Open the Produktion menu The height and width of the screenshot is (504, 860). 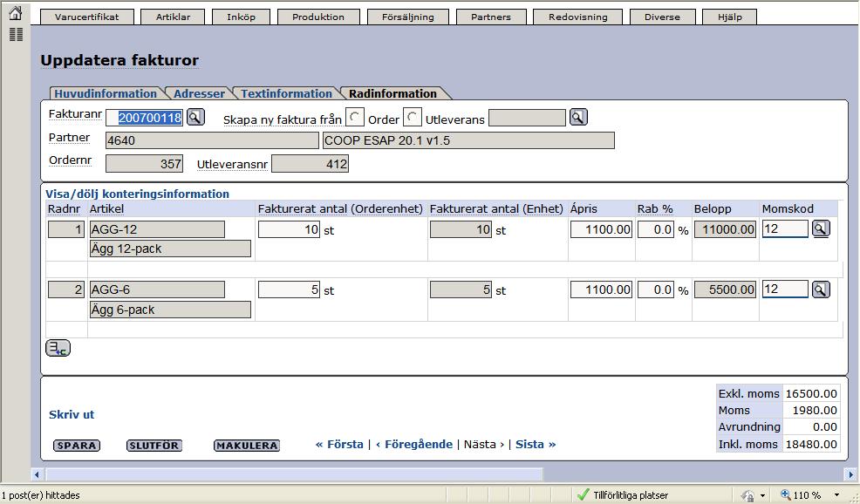coord(318,17)
